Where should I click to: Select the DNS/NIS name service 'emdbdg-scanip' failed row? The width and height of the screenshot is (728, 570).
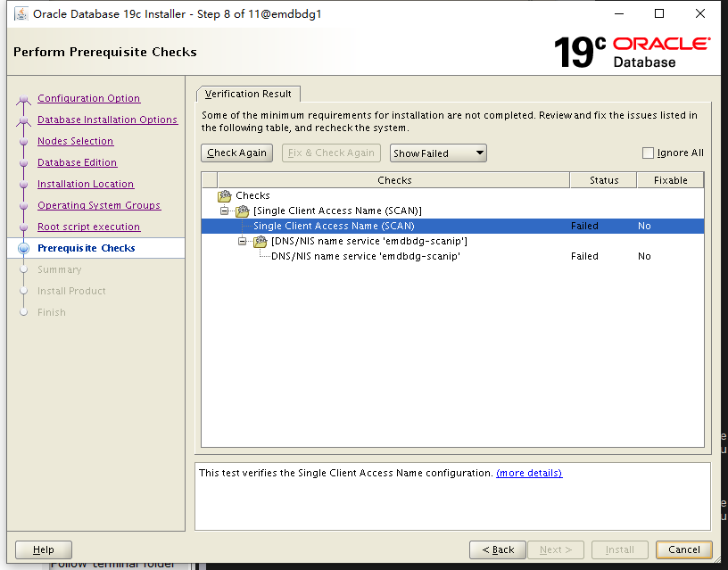pos(452,256)
